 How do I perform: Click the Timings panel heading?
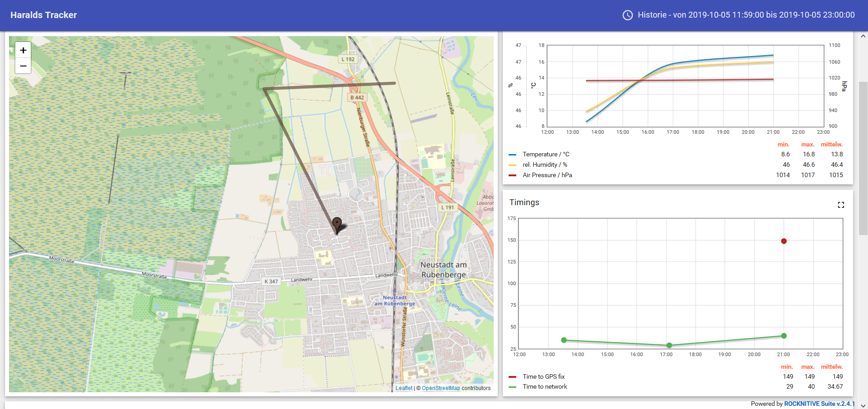(524, 202)
